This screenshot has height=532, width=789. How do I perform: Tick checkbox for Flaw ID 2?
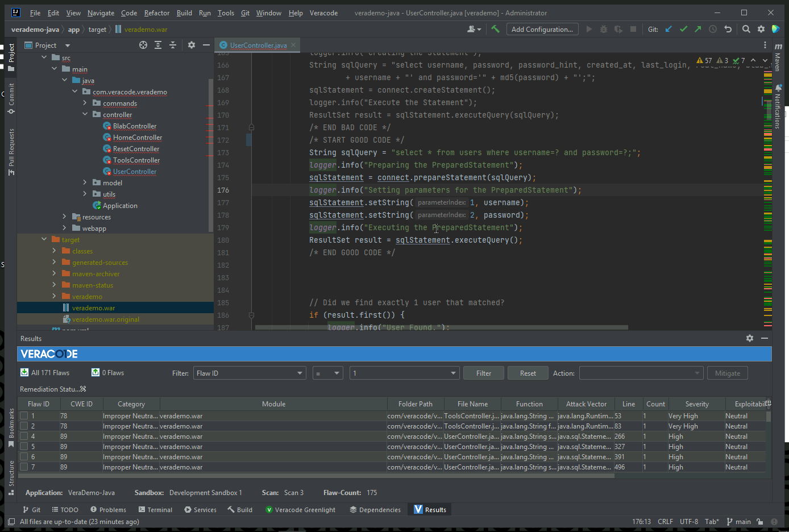(24, 426)
